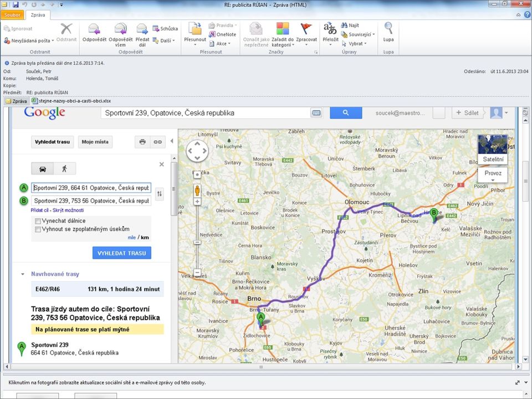532x399 pixels.
Task: Click the map zoom slider track
Action: [x=197, y=237]
